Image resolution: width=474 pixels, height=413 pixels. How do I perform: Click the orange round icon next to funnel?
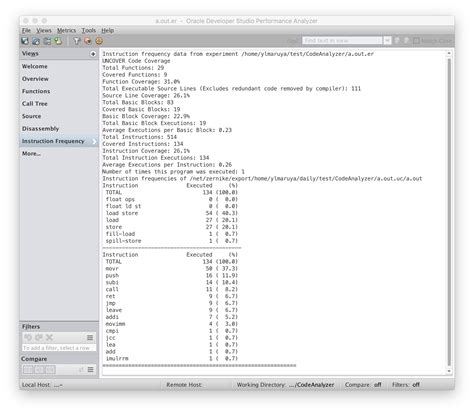[88, 41]
